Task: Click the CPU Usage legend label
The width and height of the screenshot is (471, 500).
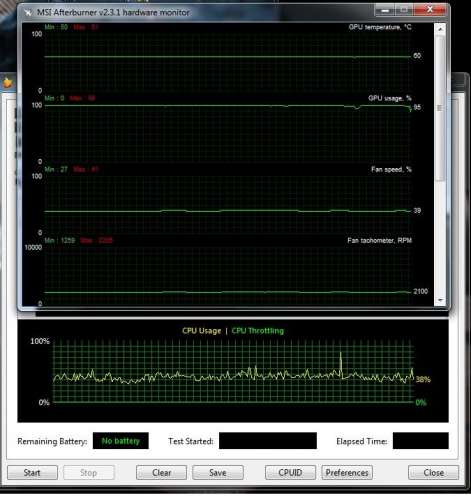Action: [201, 331]
